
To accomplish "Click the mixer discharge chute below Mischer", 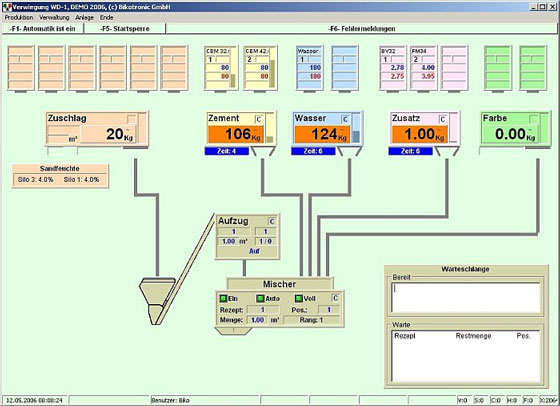I will pyautogui.click(x=233, y=331).
